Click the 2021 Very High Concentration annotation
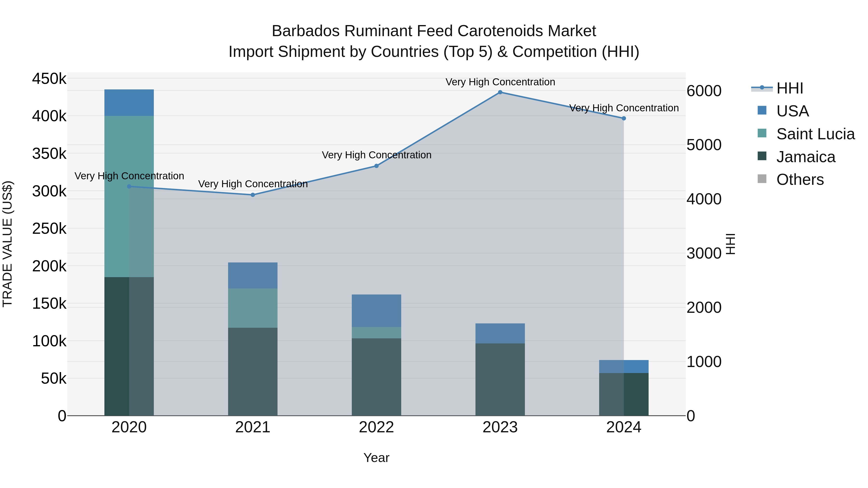 pyautogui.click(x=253, y=184)
